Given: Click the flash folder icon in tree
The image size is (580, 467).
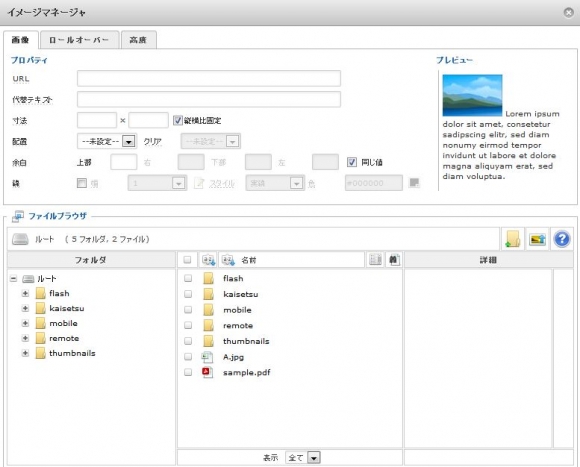Looking at the screenshot, I should coord(40,293).
